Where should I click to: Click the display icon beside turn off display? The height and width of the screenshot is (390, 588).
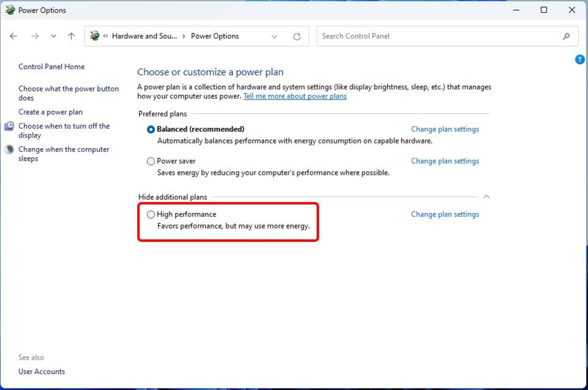pyautogui.click(x=9, y=126)
